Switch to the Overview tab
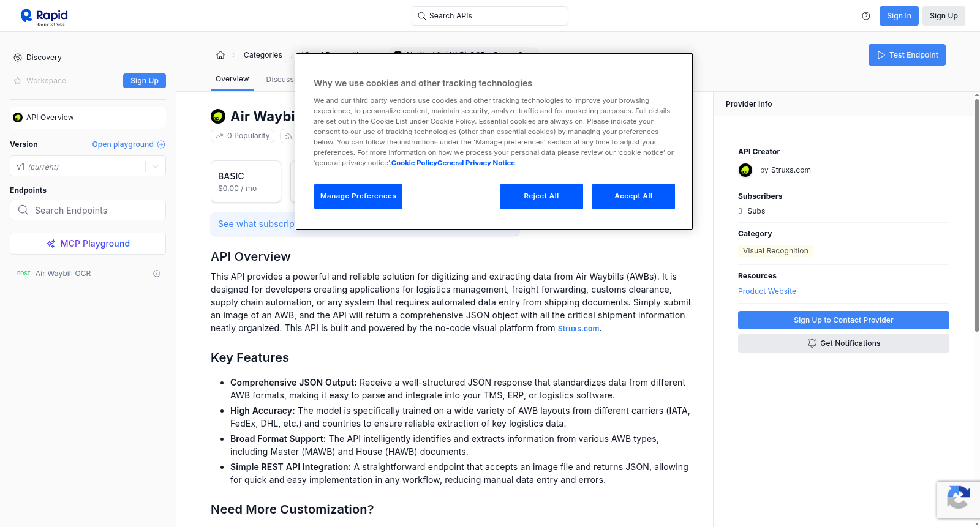This screenshot has height=527, width=980. point(232,79)
